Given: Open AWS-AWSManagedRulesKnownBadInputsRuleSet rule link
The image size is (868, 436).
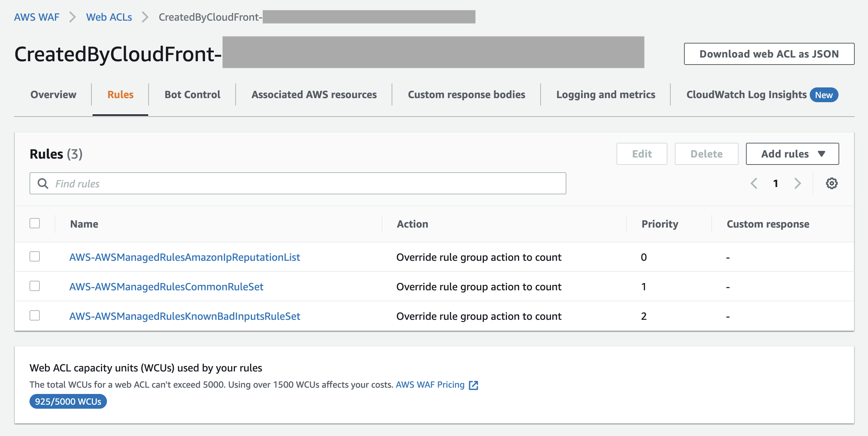Looking at the screenshot, I should (185, 316).
